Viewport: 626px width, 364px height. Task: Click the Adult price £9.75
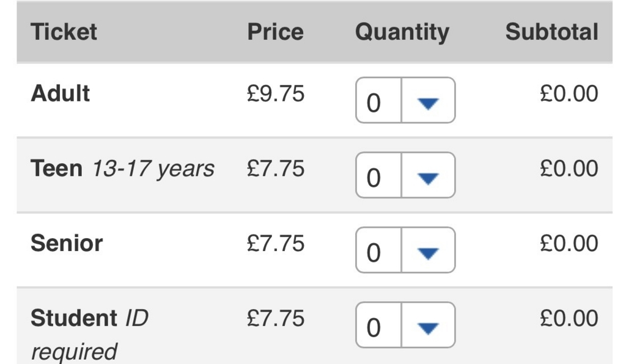pyautogui.click(x=276, y=93)
